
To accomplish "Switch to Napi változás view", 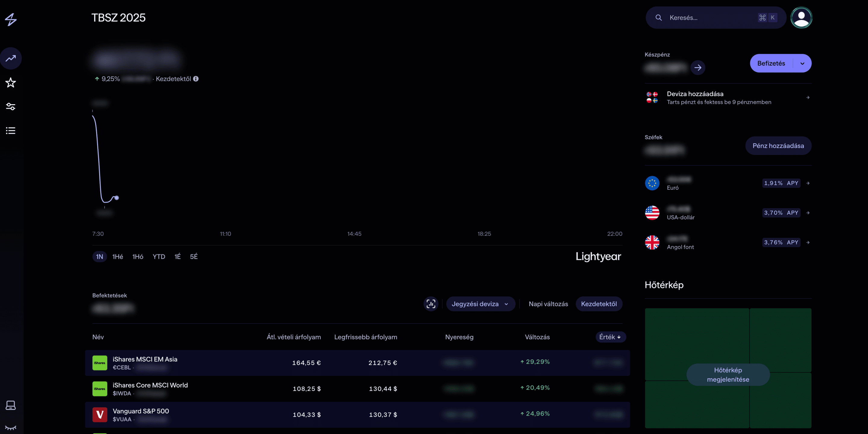I will coord(548,304).
